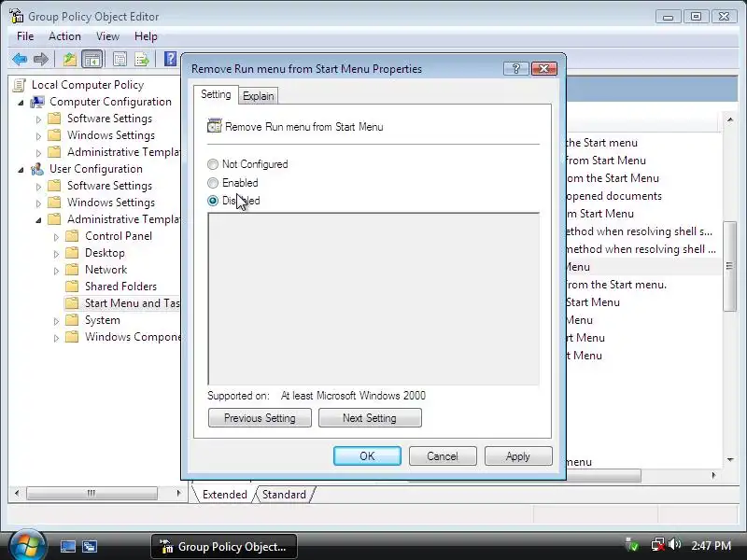Click the Group Policy Object Editor title icon
This screenshot has width=747, height=560.
[x=16, y=16]
